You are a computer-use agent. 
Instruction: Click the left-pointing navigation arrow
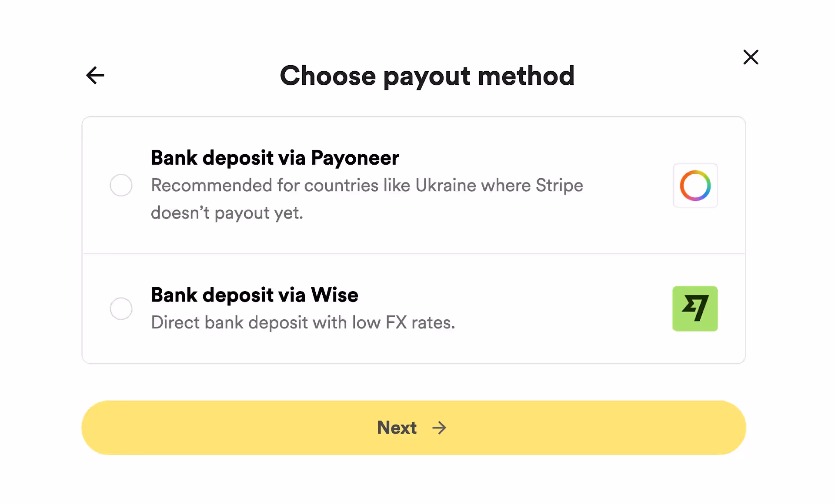coord(95,76)
